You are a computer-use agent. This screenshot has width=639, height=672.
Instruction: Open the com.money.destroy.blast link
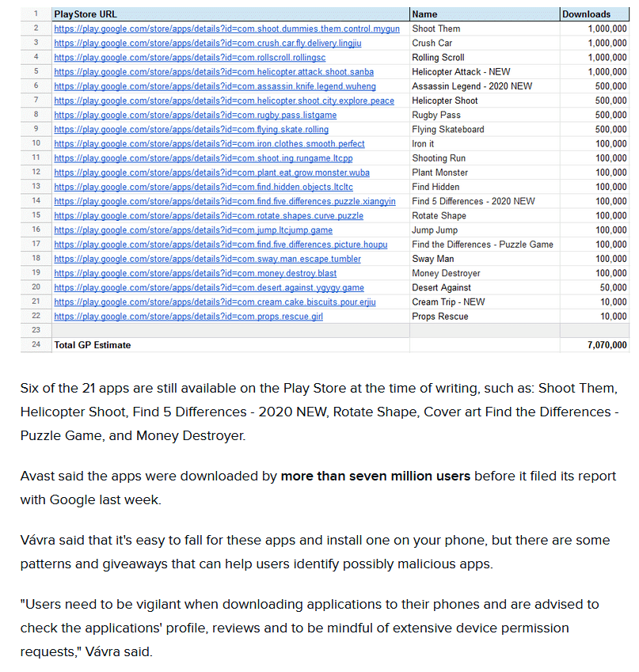[x=195, y=273]
